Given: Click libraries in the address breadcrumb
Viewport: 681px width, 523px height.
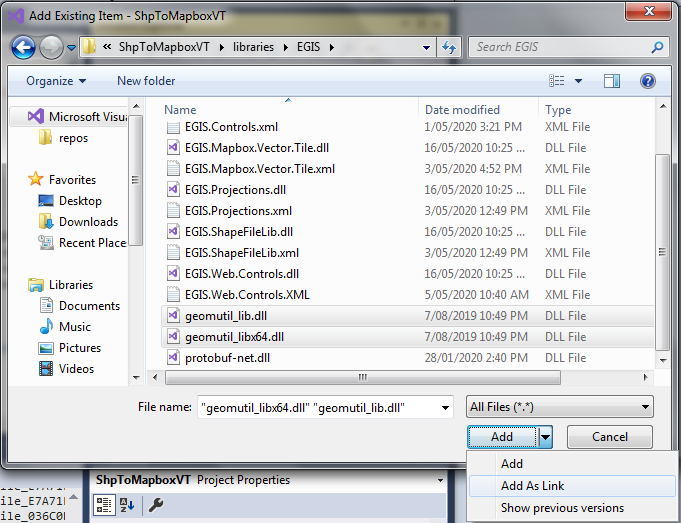Looking at the screenshot, I should pyautogui.click(x=253, y=47).
